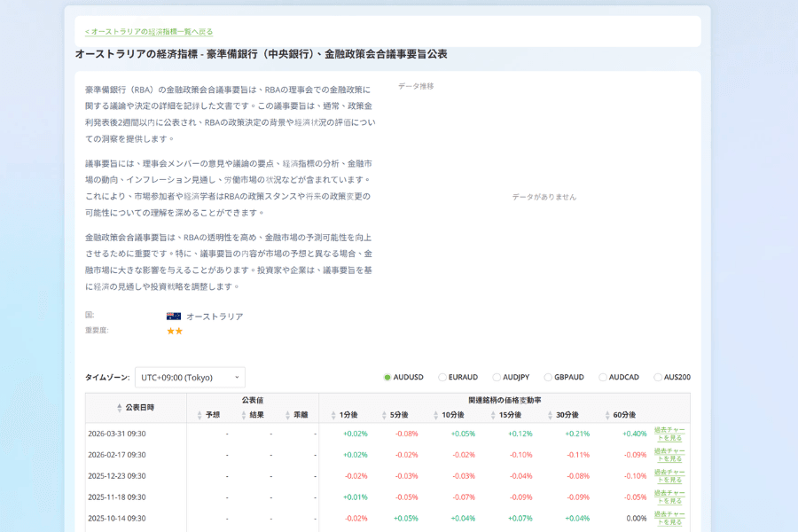Click the country name オーストラリア
798x532 pixels.
coord(215,317)
